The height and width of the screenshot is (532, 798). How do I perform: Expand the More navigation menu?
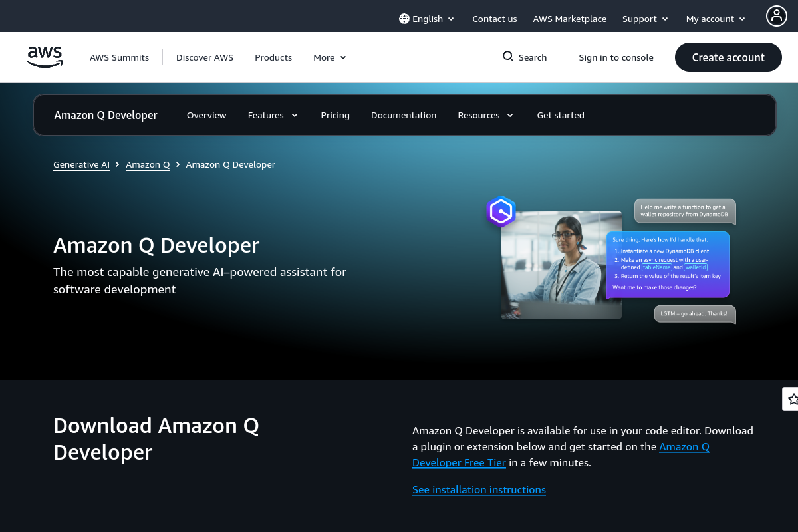pos(330,57)
